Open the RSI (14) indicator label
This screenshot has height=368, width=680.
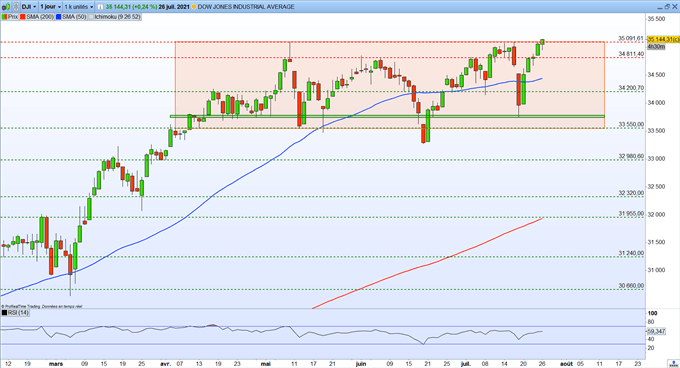coord(18,313)
